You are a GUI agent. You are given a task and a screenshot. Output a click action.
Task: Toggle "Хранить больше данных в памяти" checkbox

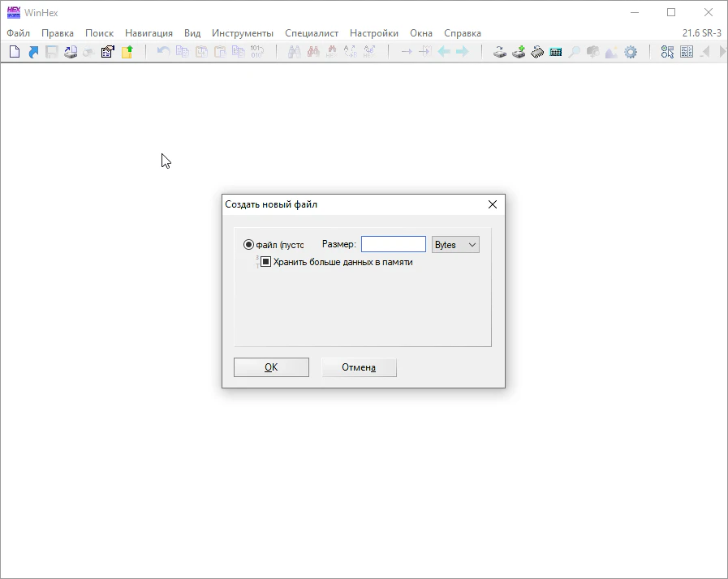point(265,262)
